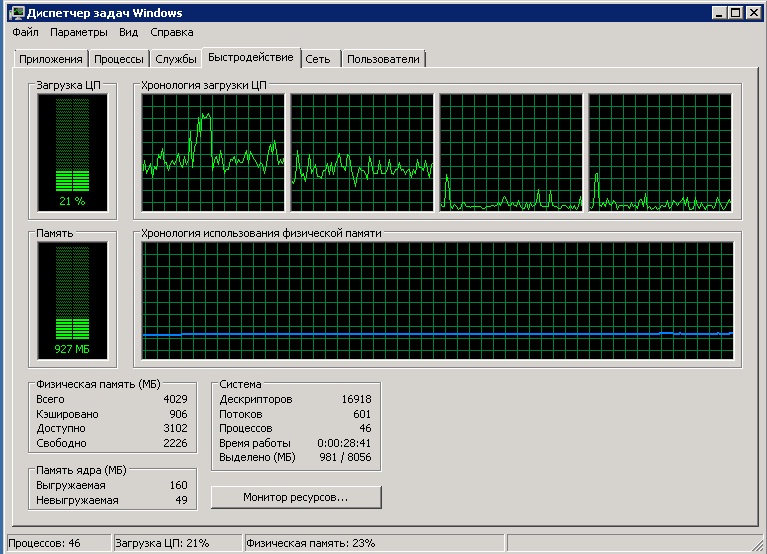The width and height of the screenshot is (767, 554).
Task: Click the Хронология загрузки ЦП label
Action: pyautogui.click(x=203, y=85)
